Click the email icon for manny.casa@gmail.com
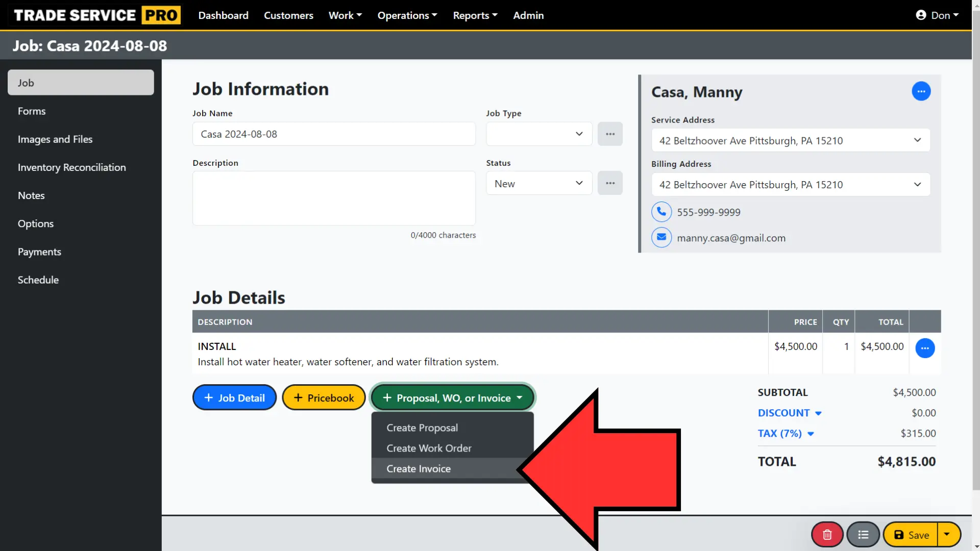 (x=661, y=237)
